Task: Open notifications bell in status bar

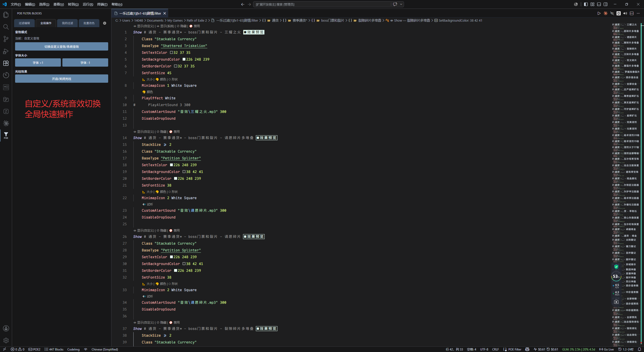Action: coord(639,349)
